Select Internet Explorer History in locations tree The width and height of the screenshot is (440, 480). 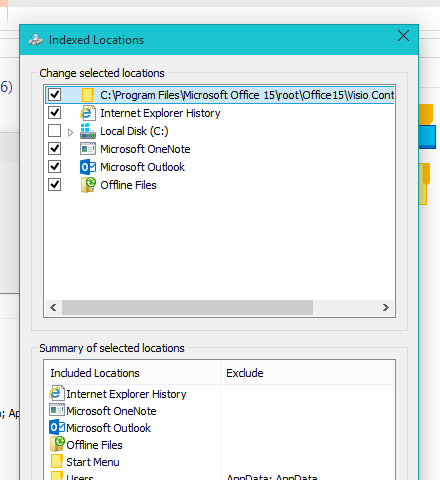(x=160, y=113)
